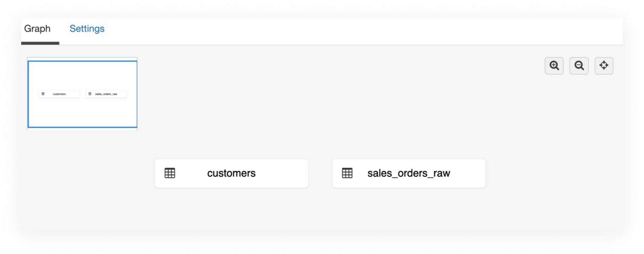Zoom in on the graph
The width and height of the screenshot is (644, 254).
coord(554,66)
